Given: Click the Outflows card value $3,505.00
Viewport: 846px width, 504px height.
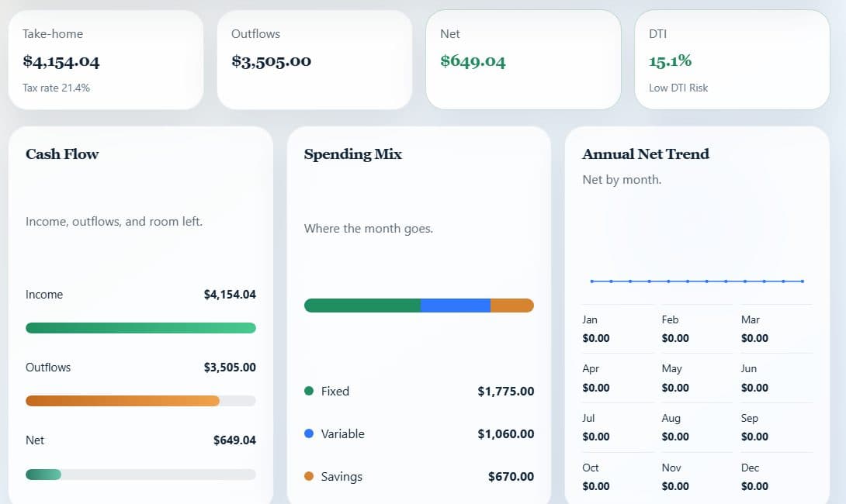Looking at the screenshot, I should 272,61.
